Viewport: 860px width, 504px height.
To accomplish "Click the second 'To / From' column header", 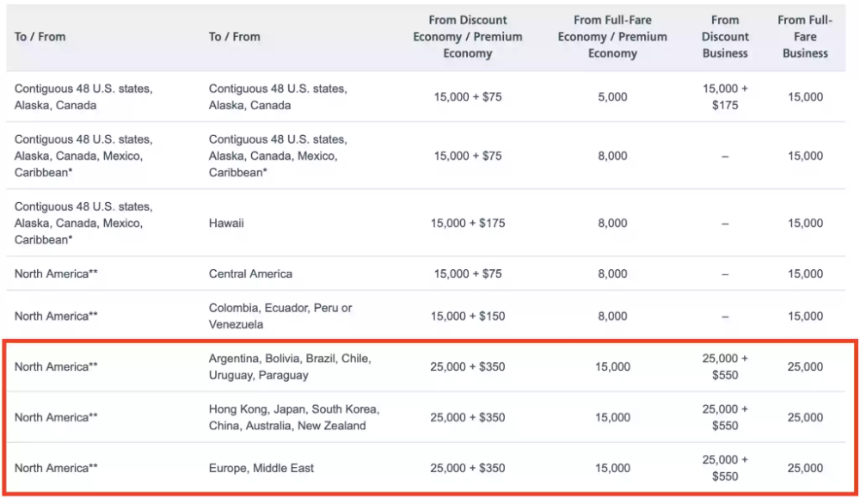I will click(234, 37).
